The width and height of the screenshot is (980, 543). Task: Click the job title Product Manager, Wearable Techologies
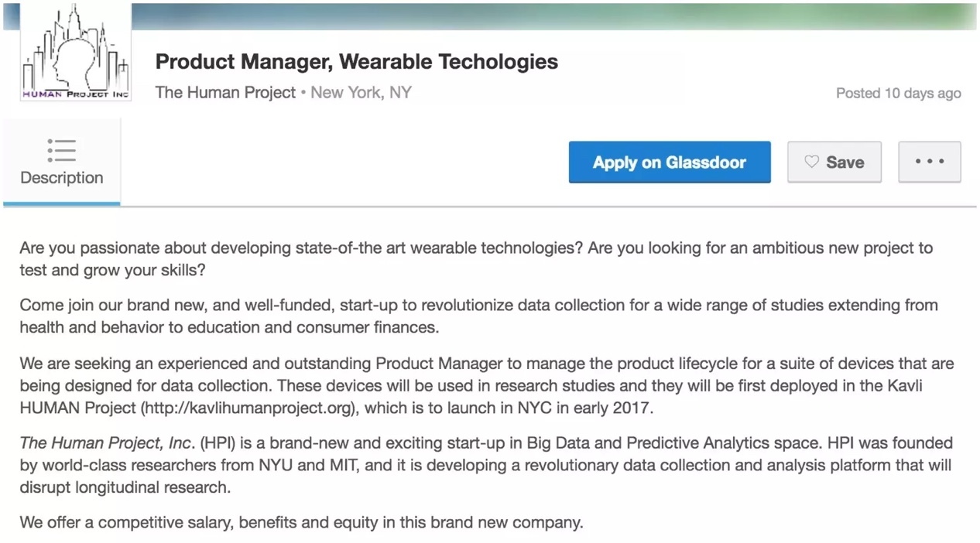click(356, 62)
